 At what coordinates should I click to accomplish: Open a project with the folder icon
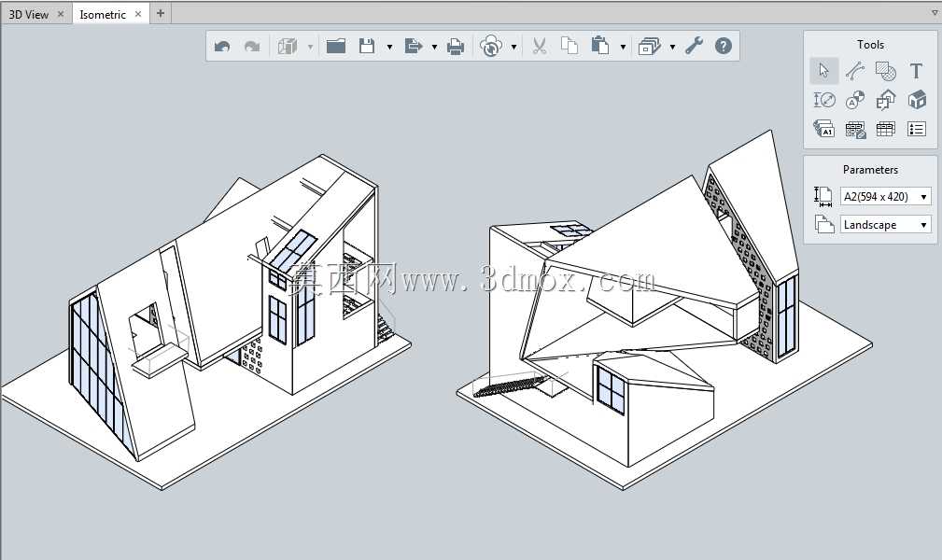click(336, 46)
